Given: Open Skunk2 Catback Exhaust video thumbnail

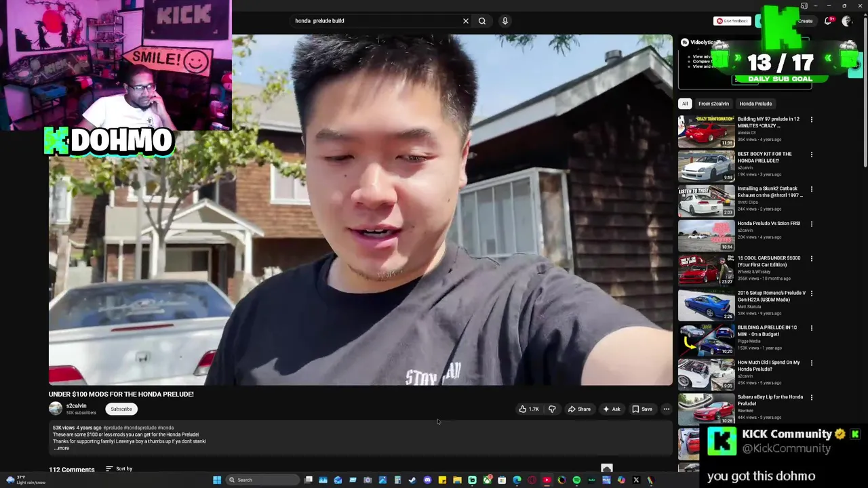Looking at the screenshot, I should [x=706, y=201].
